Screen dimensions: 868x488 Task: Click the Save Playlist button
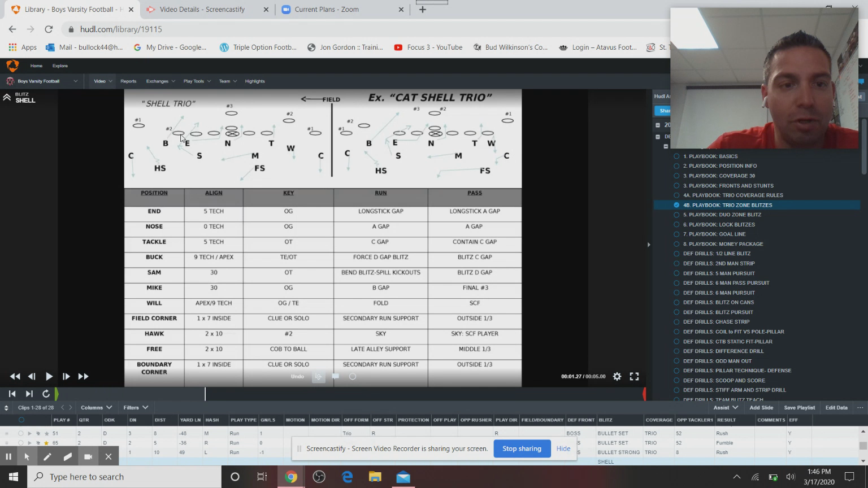coord(799,407)
